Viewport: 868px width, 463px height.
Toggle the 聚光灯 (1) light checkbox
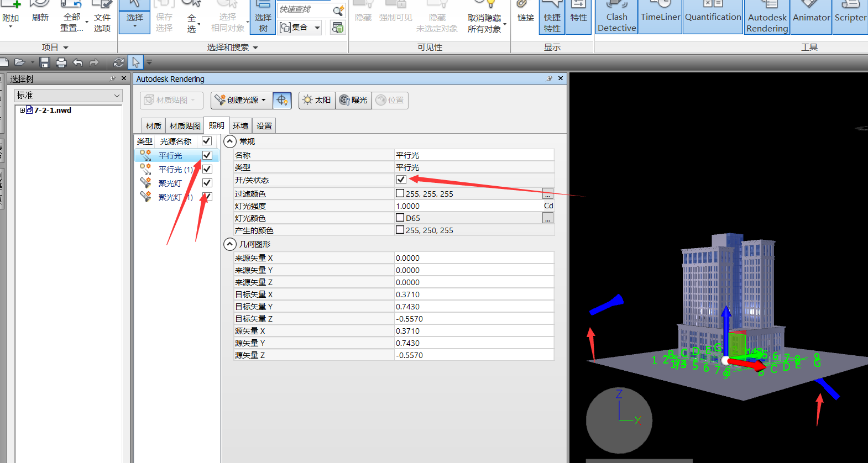[x=207, y=197]
